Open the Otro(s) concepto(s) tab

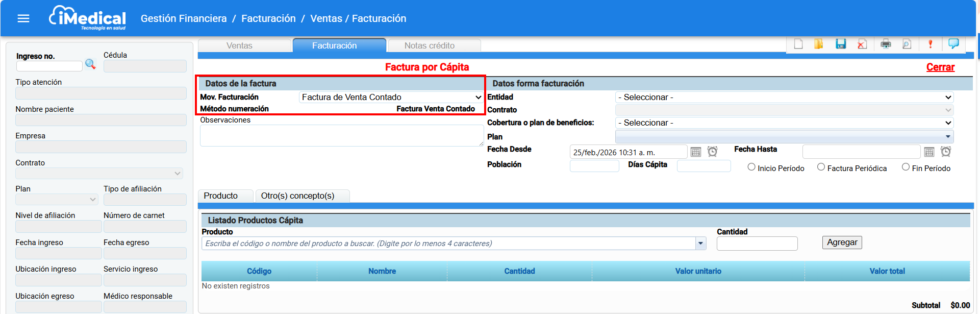[x=297, y=196]
